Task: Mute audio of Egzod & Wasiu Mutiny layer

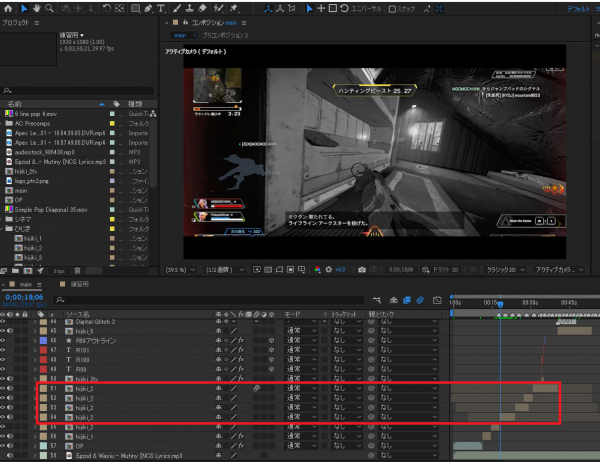Action: 10,455
